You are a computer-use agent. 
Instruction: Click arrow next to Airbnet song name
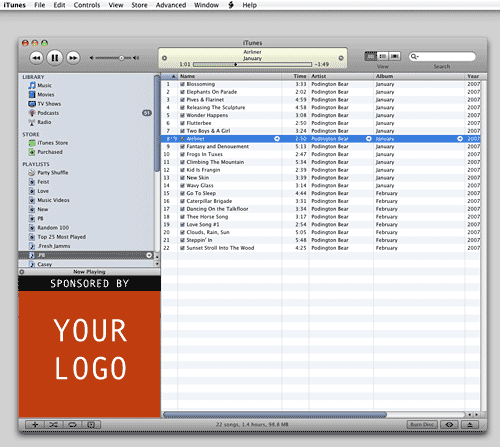(x=277, y=139)
